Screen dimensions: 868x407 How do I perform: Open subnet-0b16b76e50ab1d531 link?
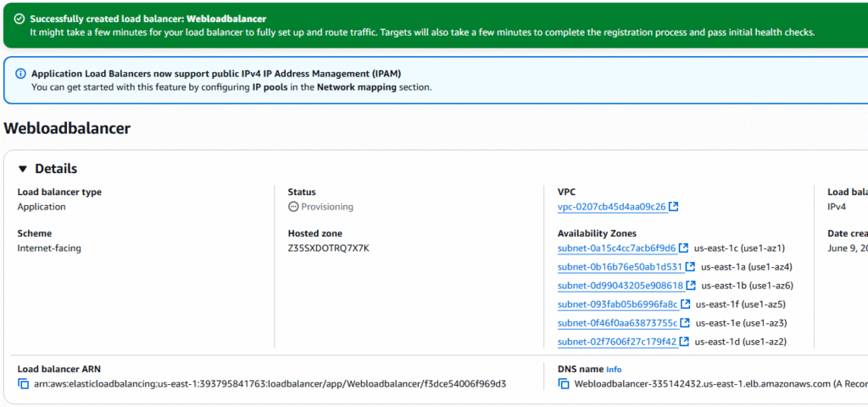[620, 267]
